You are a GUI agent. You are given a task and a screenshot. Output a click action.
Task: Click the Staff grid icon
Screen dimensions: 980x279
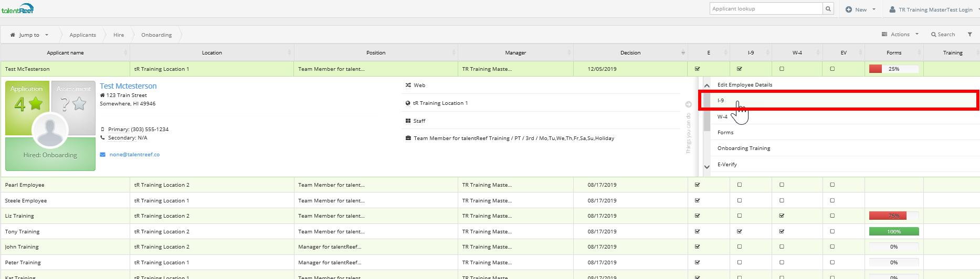point(408,121)
